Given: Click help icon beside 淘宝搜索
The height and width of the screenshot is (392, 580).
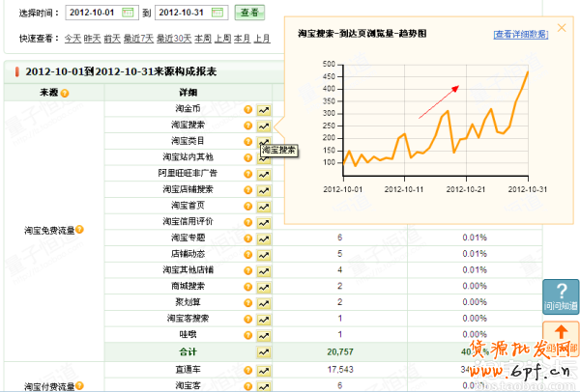Looking at the screenshot, I should 247,126.
